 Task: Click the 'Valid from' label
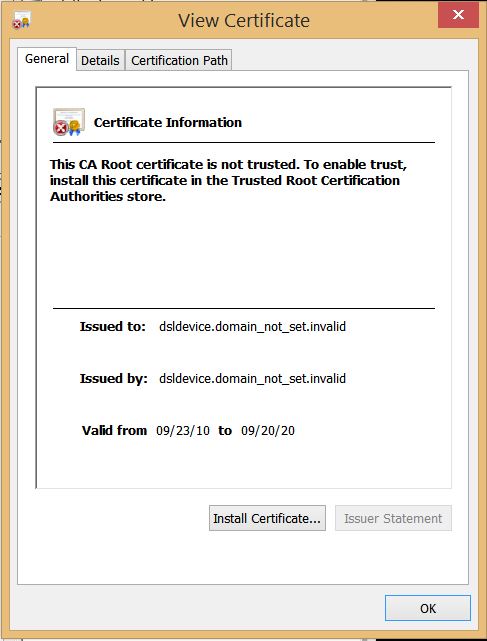114,430
